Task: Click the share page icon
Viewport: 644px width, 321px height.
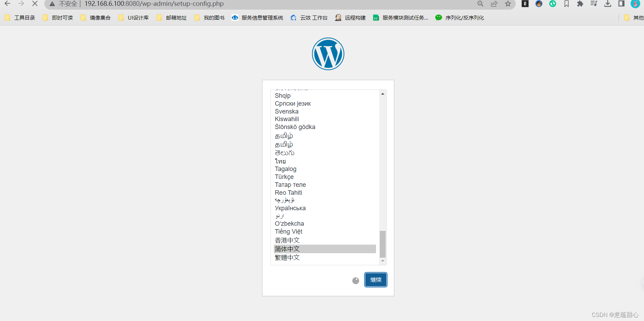Action: pos(494,4)
